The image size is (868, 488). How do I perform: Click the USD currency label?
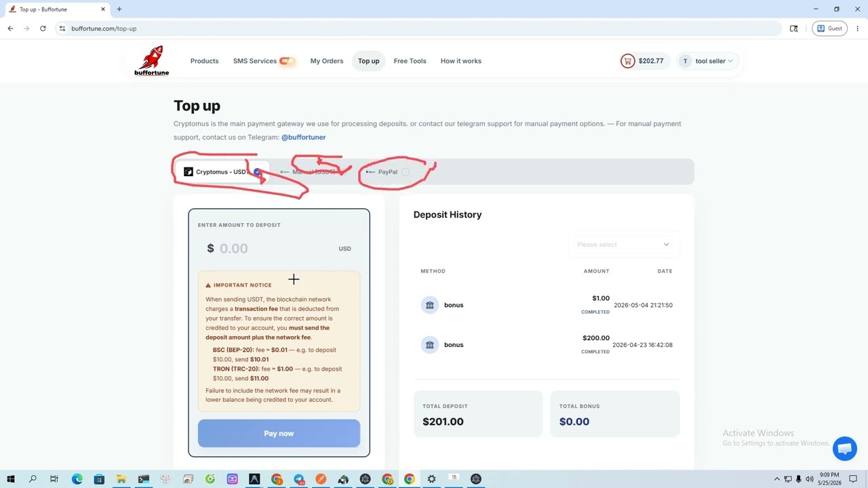click(x=345, y=249)
